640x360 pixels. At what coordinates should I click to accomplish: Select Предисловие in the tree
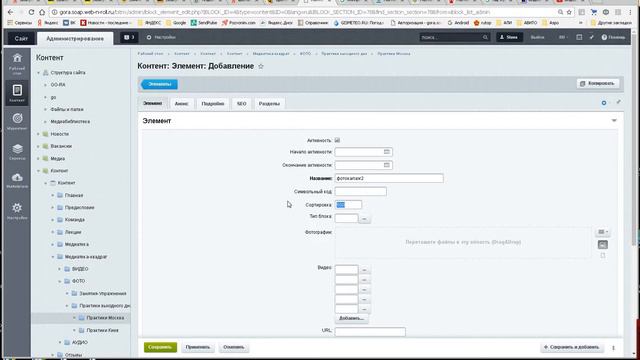click(x=80, y=207)
